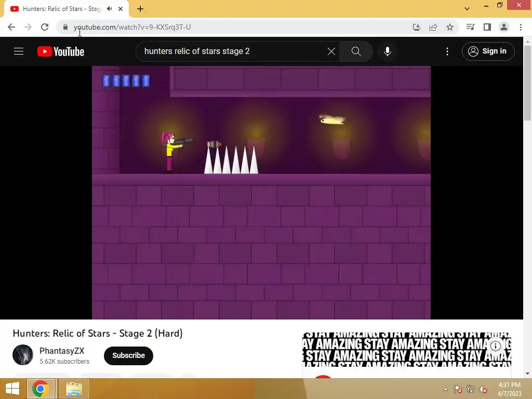The width and height of the screenshot is (532, 399).
Task: Run search with magnifier button
Action: pyautogui.click(x=356, y=51)
